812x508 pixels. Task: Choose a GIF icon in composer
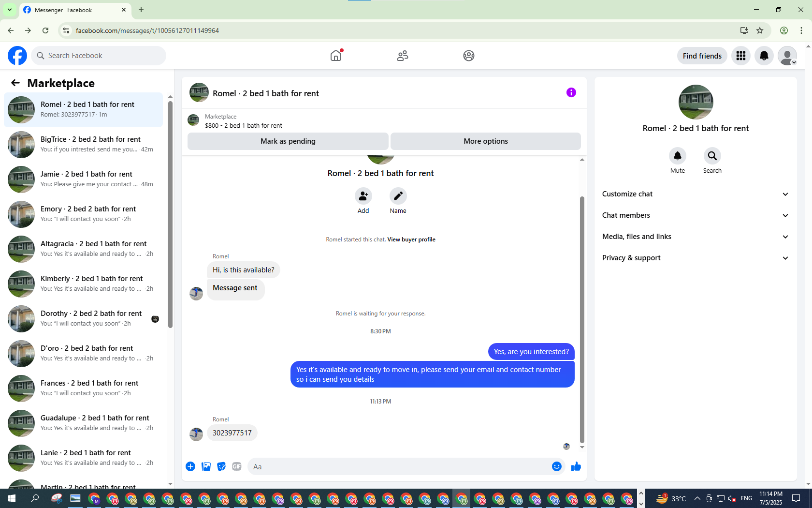237,466
